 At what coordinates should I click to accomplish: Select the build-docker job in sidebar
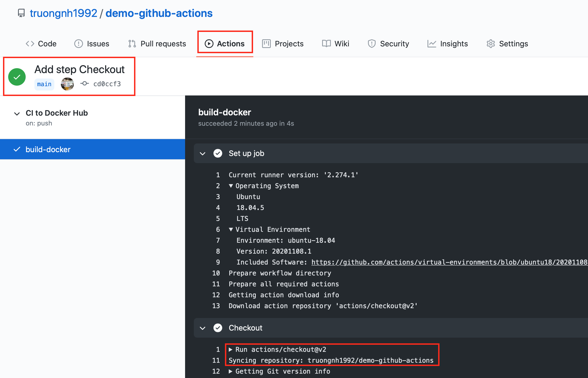(93, 149)
